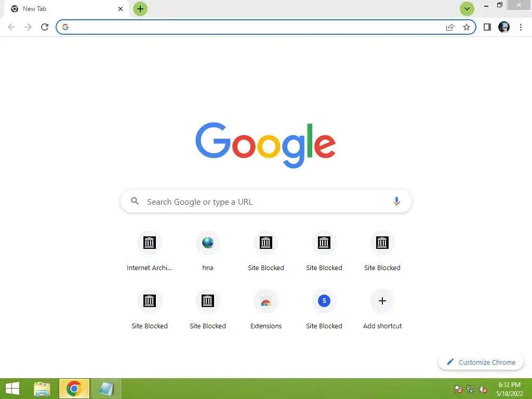The image size is (532, 399).
Task: Expand the tab search dropdown arrow
Action: tap(467, 9)
